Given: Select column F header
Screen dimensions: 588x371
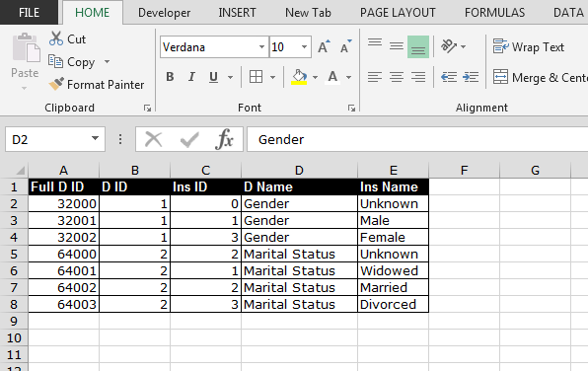Looking at the screenshot, I should (x=464, y=171).
